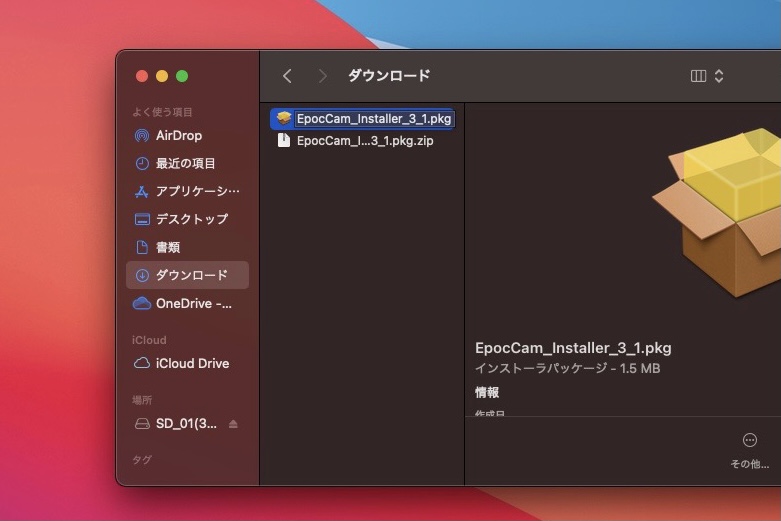Click the large package preview thumbnail
781x521 pixels.
point(717,212)
